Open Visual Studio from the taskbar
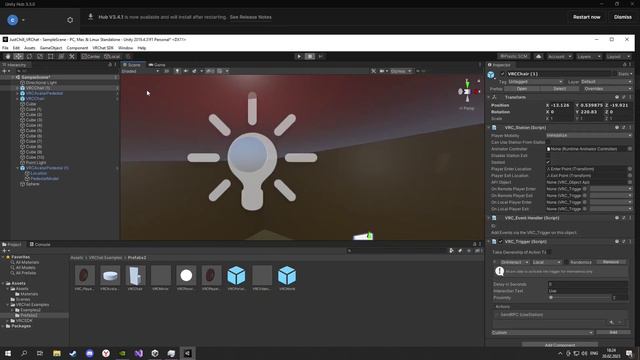Image resolution: width=640 pixels, height=360 pixels. pos(138,353)
